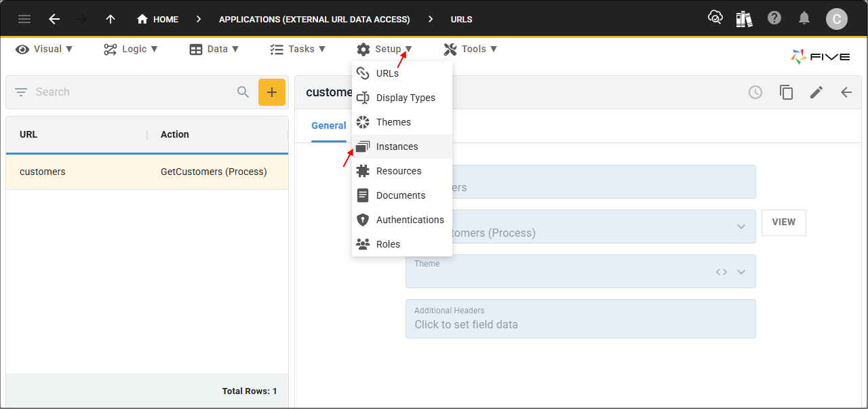
Task: Click the hamburger menu icon
Action: [x=24, y=19]
